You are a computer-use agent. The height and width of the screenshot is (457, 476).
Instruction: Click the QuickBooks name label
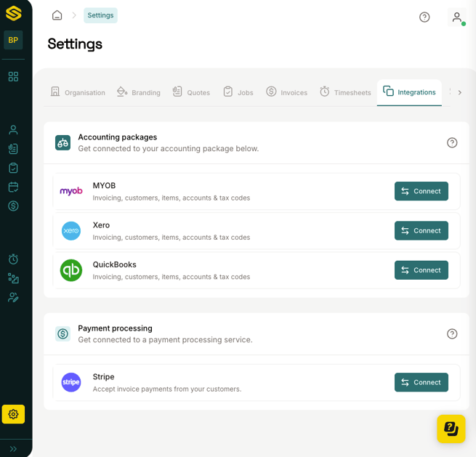pos(114,264)
